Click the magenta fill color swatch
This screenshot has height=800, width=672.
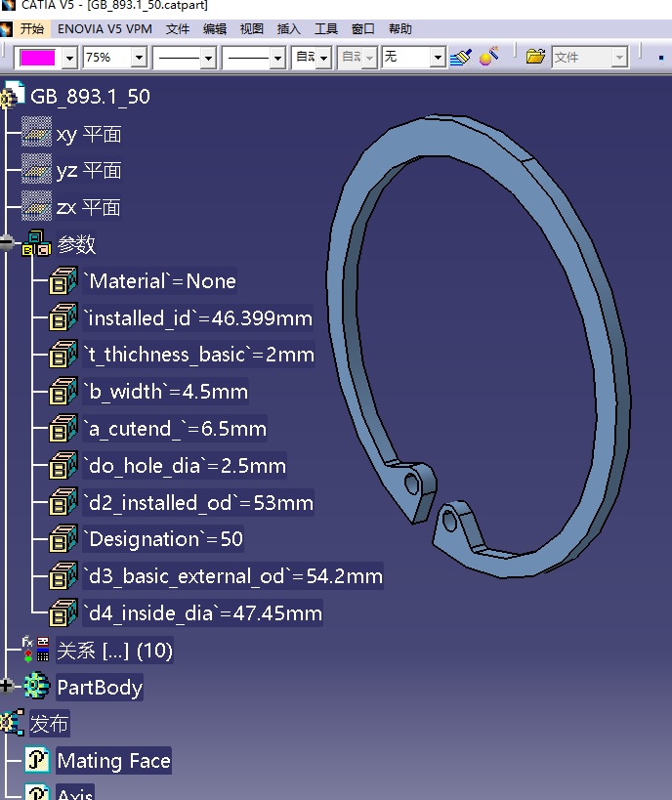pos(37,58)
